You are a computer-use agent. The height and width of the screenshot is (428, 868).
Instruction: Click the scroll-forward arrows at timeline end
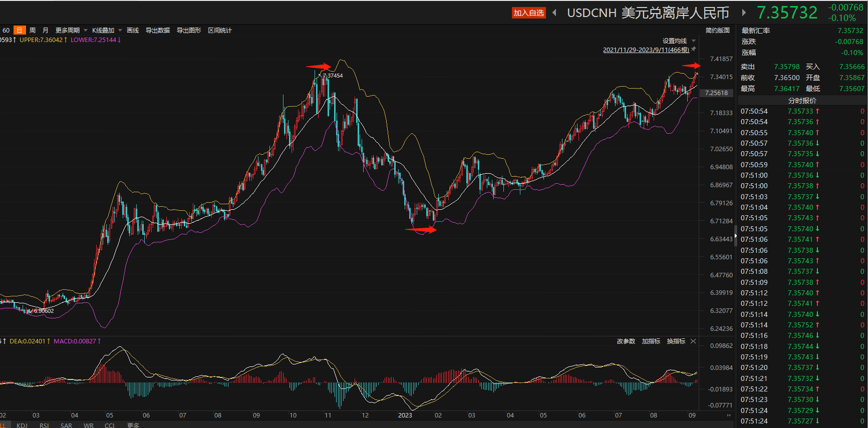coord(729,415)
